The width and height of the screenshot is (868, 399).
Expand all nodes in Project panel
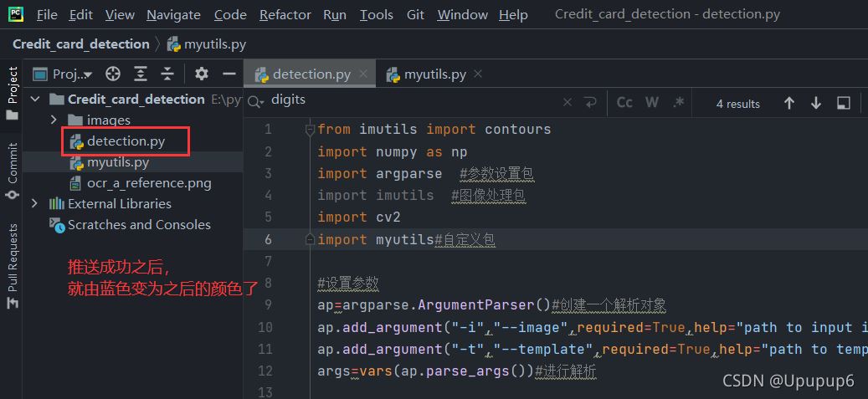point(141,74)
